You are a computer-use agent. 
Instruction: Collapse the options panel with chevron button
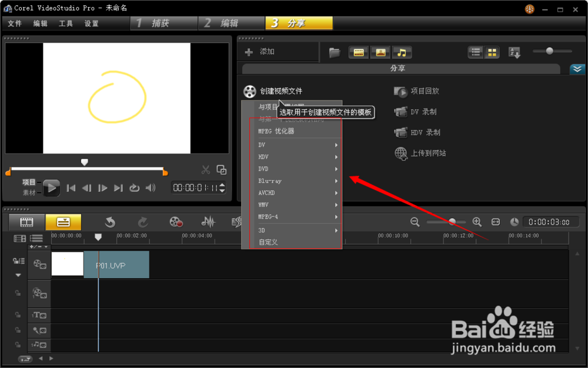[x=577, y=69]
